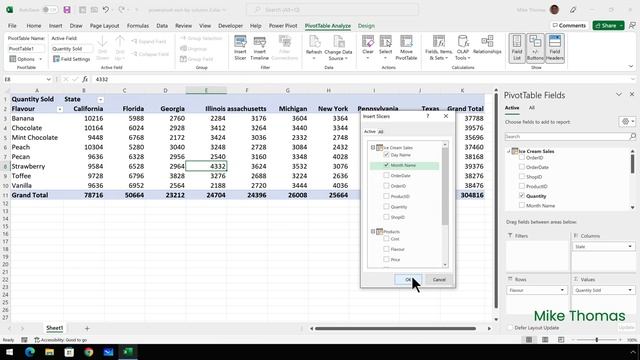Viewport: 640px width, 360px height.
Task: Open the Comments pane
Action: tap(569, 25)
